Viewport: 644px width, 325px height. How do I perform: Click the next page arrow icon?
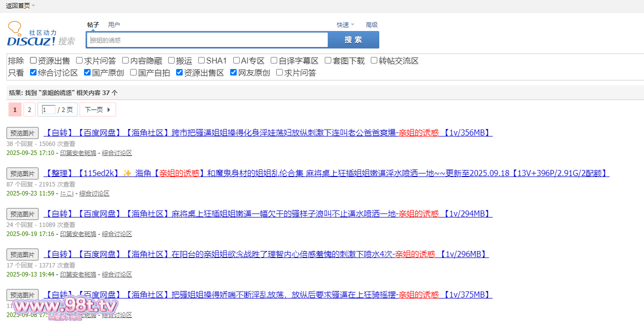pyautogui.click(x=109, y=109)
